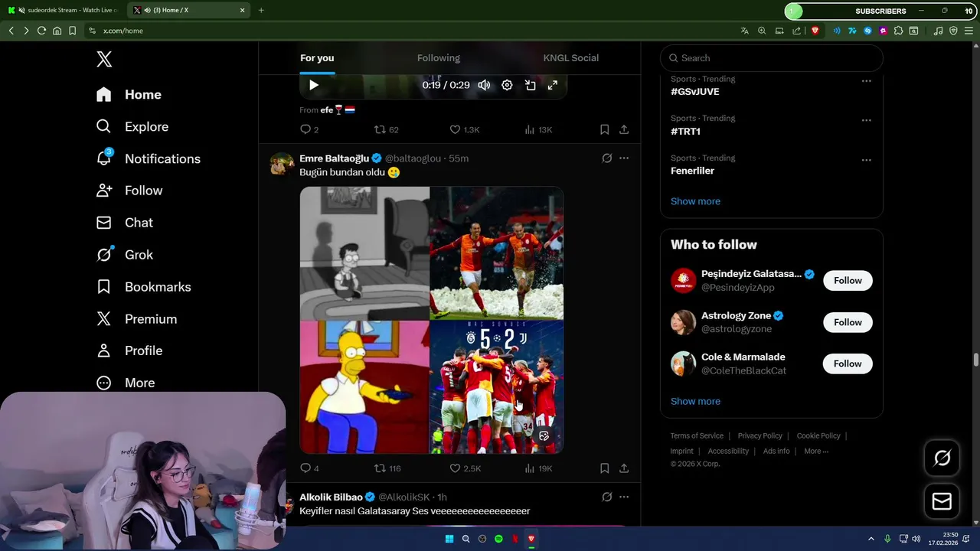Show more Who to follow suggestions
Viewport: 980px width, 551px height.
tap(695, 401)
